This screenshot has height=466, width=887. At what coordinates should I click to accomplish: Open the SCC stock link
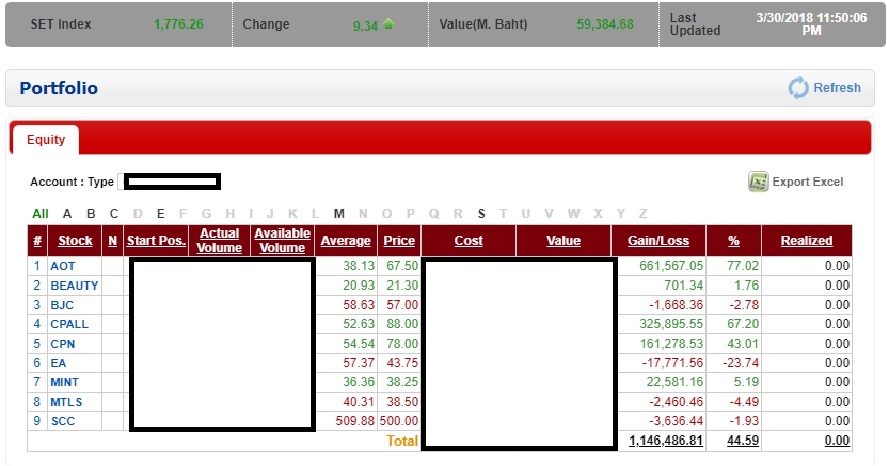coord(63,421)
